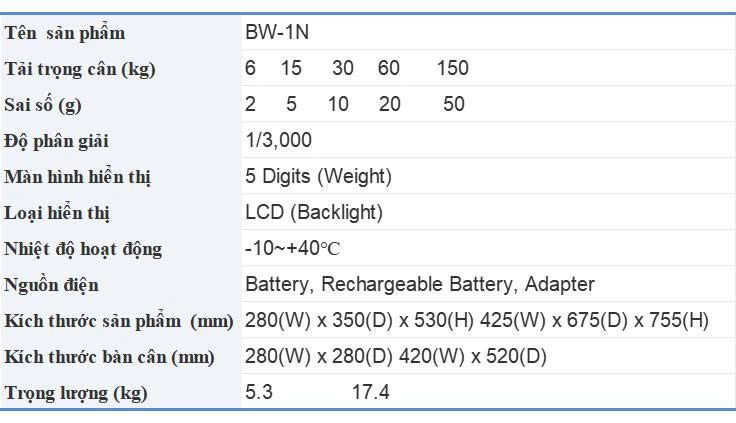Select the 'Tải trọng cân (kg)' label
736x423 pixels.
click(x=80, y=70)
